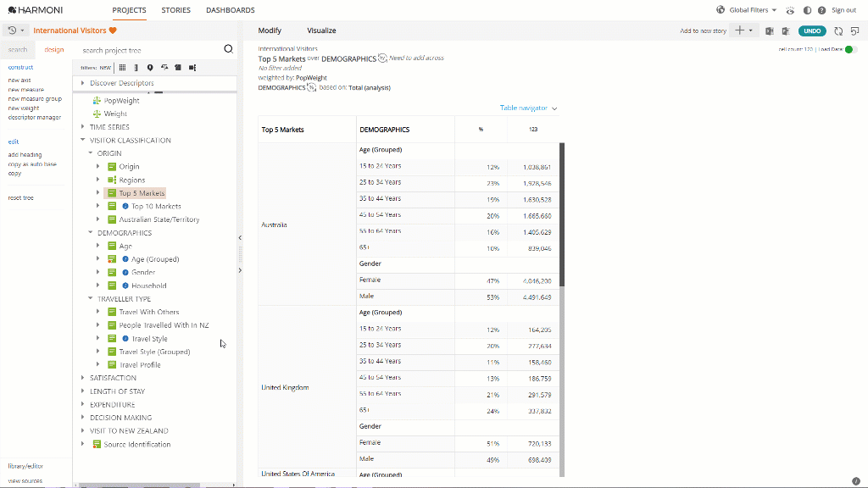Click the Regions descriptor icon
Screen dimensions: 868x488
point(112,180)
